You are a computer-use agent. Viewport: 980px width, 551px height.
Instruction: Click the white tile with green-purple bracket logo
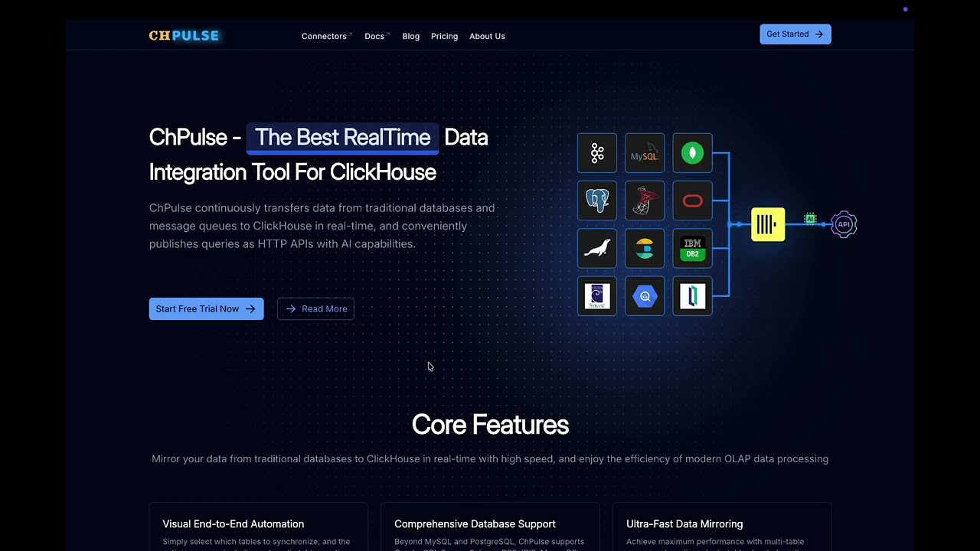pyautogui.click(x=692, y=295)
